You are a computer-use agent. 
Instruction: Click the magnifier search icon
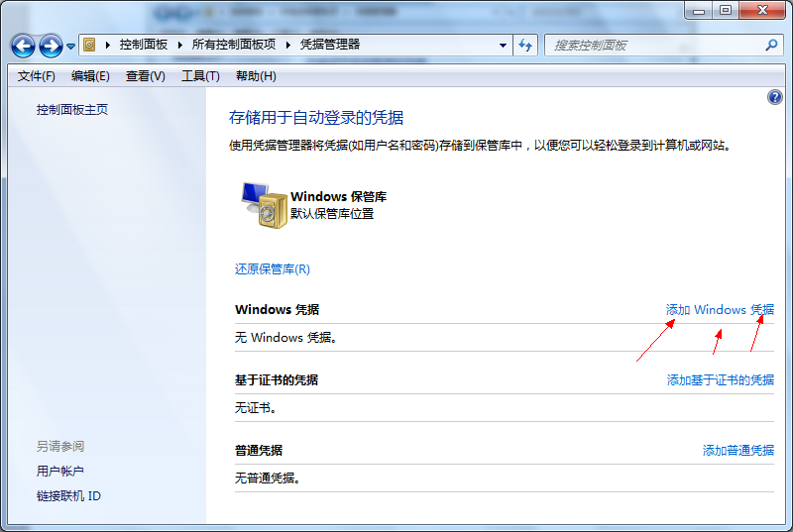pyautogui.click(x=771, y=46)
